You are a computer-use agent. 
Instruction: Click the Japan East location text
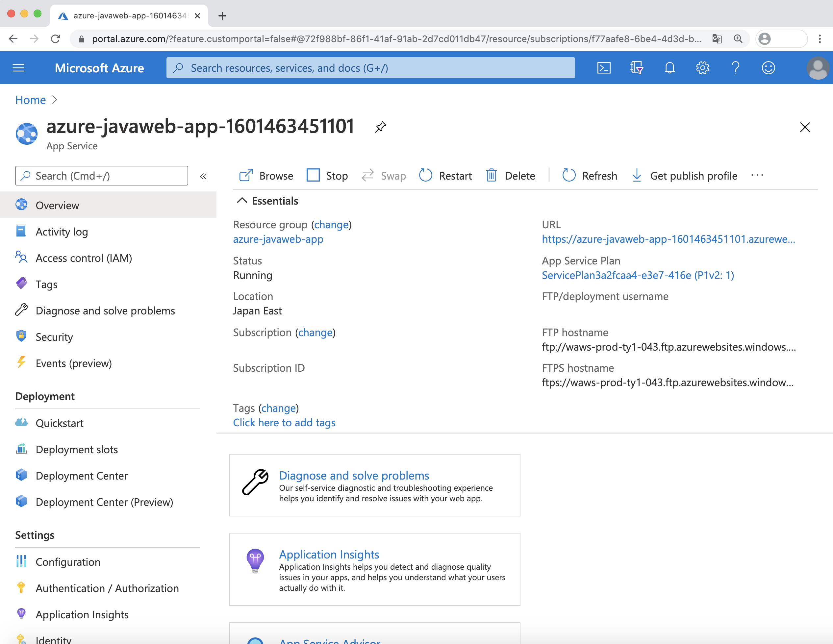click(x=258, y=311)
